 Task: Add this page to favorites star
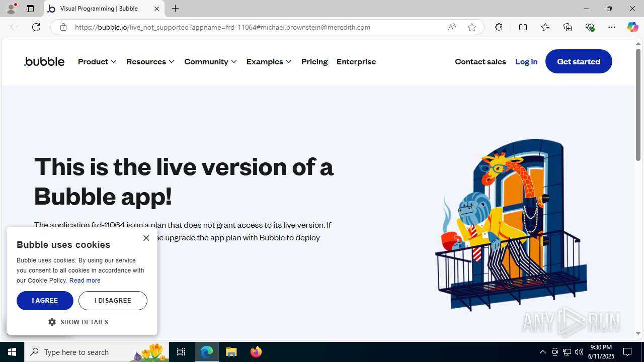click(x=472, y=27)
